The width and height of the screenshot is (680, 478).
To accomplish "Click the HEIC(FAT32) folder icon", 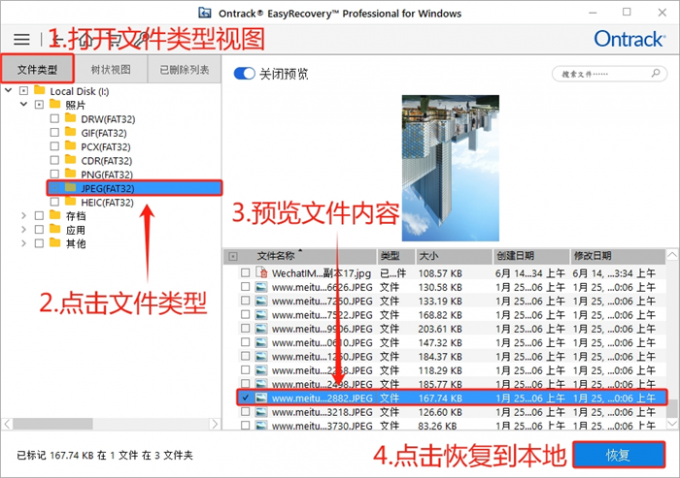I will pyautogui.click(x=70, y=202).
